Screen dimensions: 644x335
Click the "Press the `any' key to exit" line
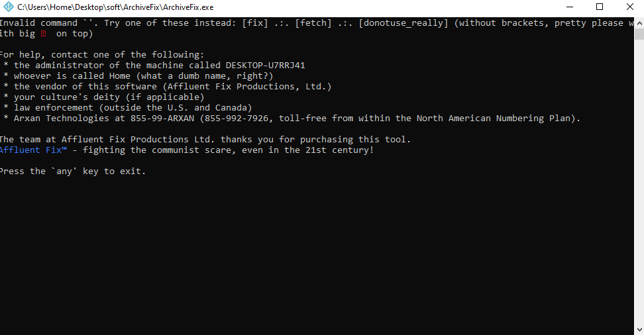click(x=73, y=171)
